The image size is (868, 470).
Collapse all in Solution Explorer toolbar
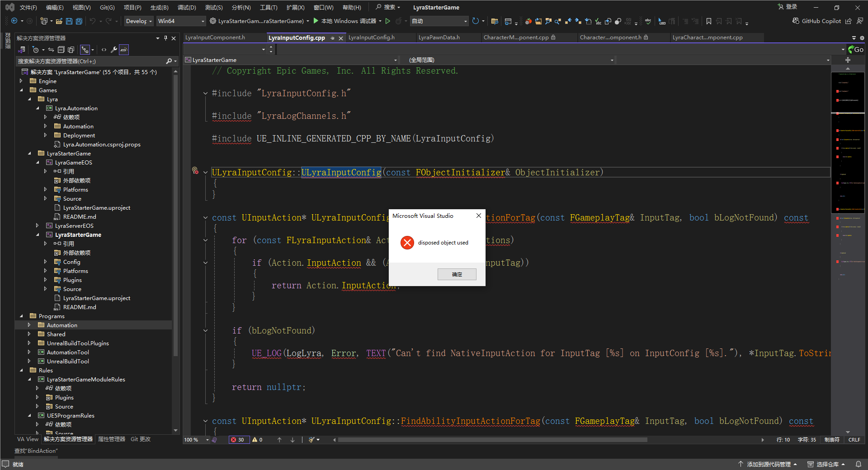(61, 50)
